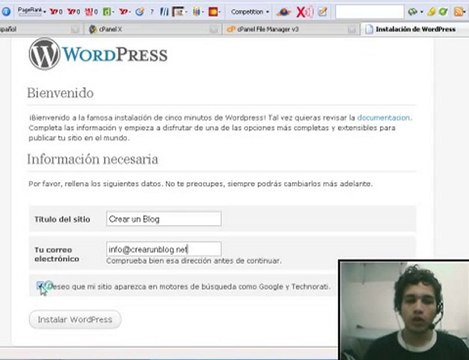This screenshot has width=469, height=360.
Task: Click the green square toolbar icon
Action: click(107, 12)
